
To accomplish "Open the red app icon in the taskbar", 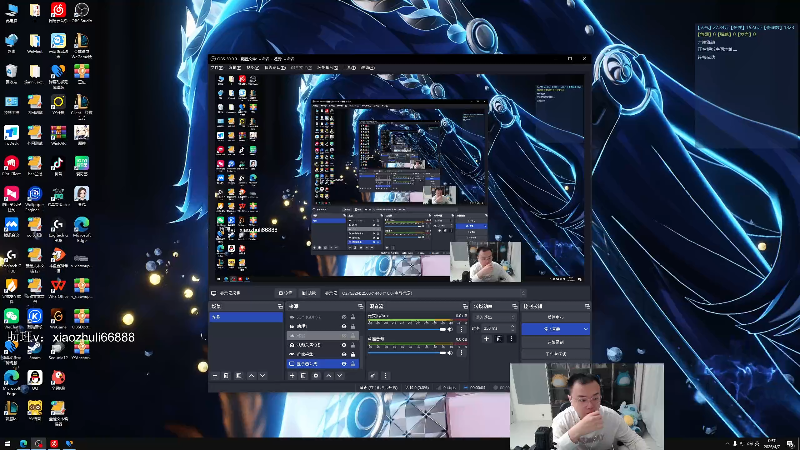I will pos(54,443).
